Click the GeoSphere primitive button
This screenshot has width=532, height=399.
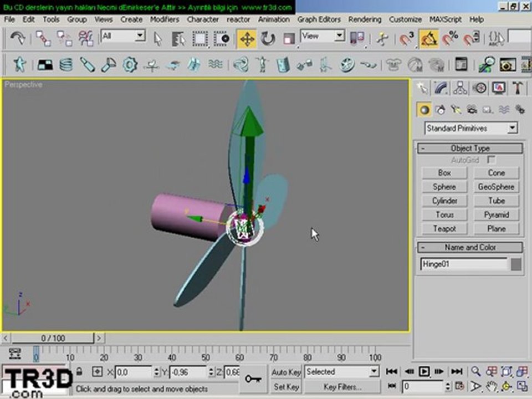496,187
